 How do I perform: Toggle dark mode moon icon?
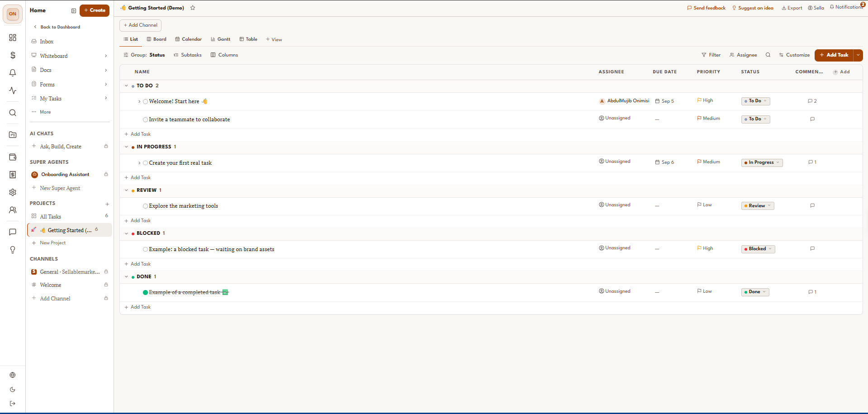click(13, 390)
